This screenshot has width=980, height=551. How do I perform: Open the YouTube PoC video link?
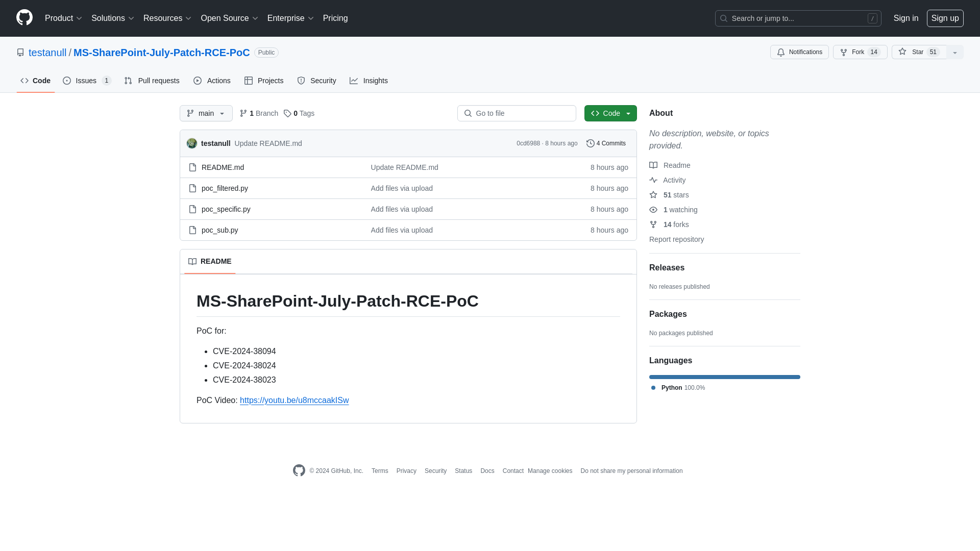pos(295,400)
